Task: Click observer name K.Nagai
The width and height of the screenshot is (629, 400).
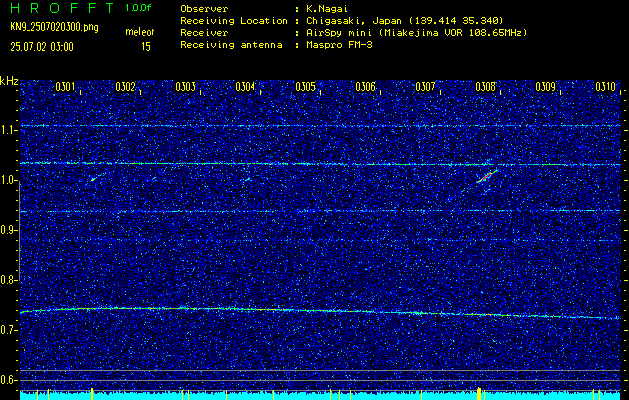Action: point(327,9)
